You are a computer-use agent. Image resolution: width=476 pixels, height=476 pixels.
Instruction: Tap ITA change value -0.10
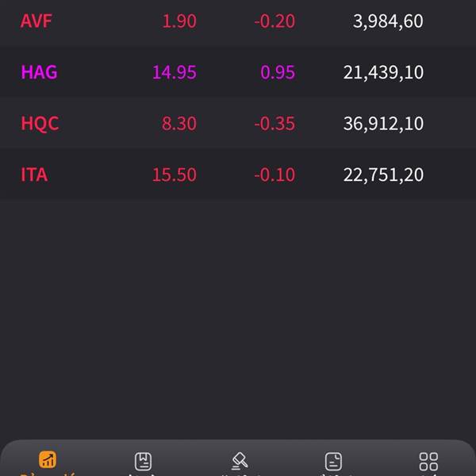274,175
